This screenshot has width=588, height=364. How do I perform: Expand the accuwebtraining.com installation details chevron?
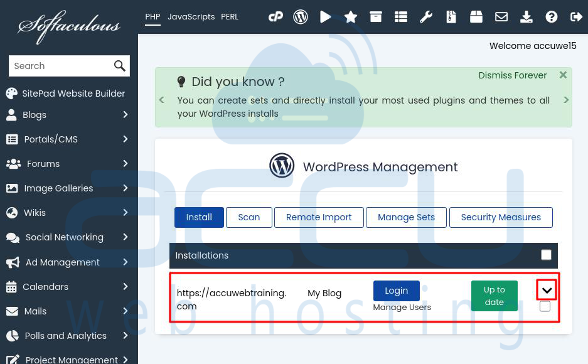(547, 290)
